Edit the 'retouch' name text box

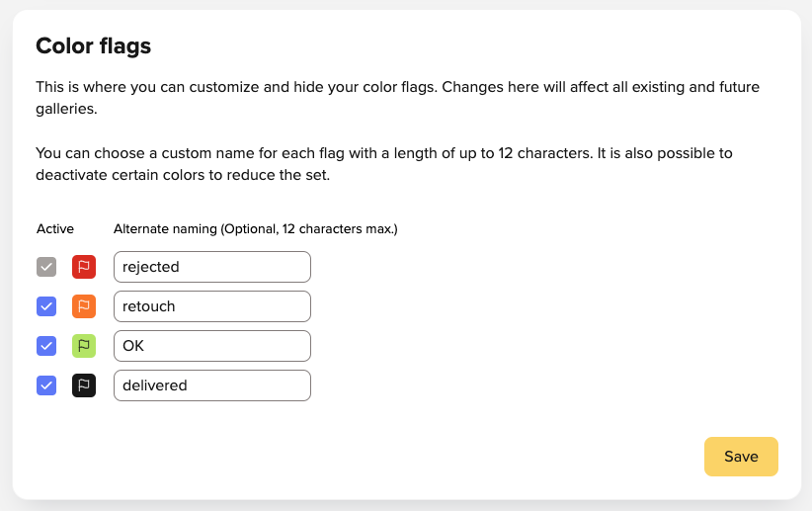click(212, 306)
